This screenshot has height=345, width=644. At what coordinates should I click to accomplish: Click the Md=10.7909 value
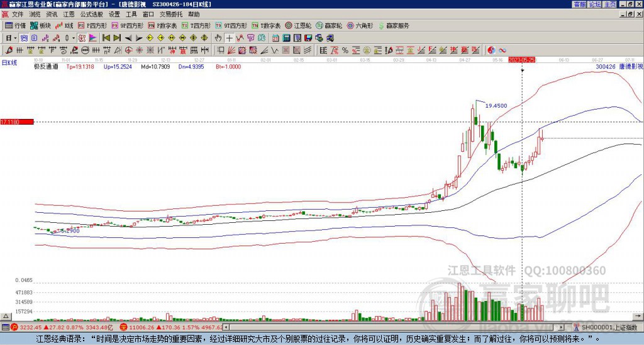[155, 66]
